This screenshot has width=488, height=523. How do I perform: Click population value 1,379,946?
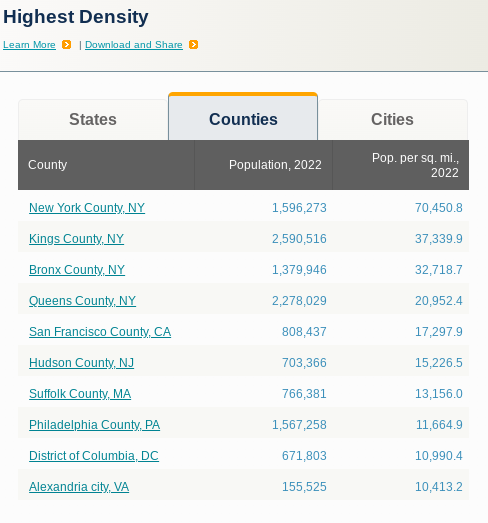[x=299, y=270]
